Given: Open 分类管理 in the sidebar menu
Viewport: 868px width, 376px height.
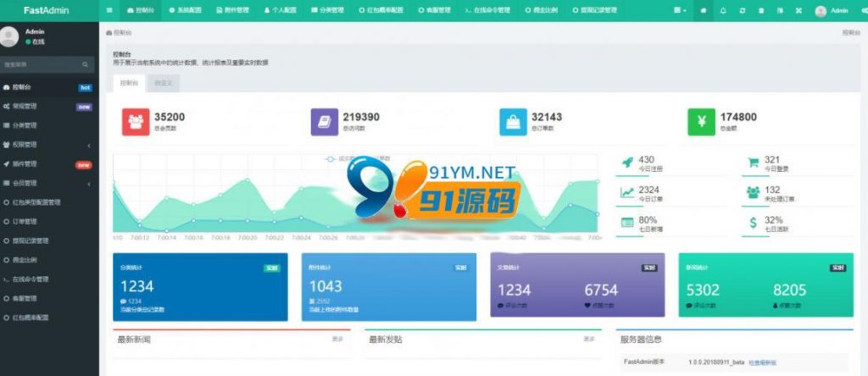Looking at the screenshot, I should coord(49,125).
